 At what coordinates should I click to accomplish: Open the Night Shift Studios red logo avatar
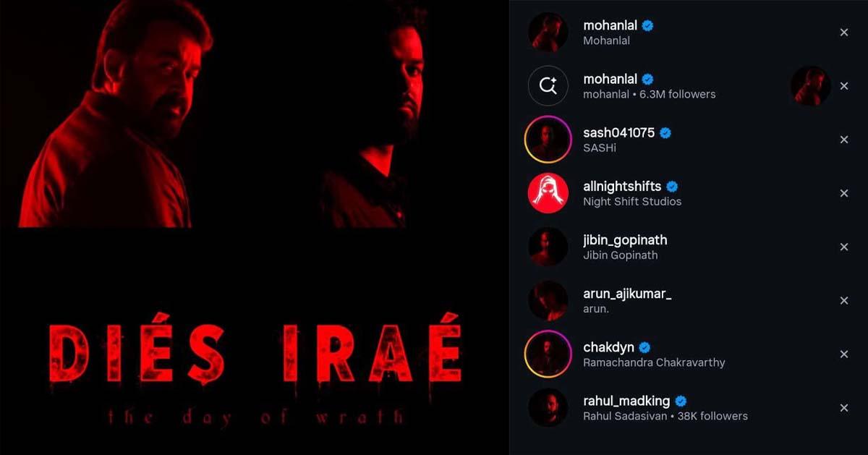pos(548,193)
